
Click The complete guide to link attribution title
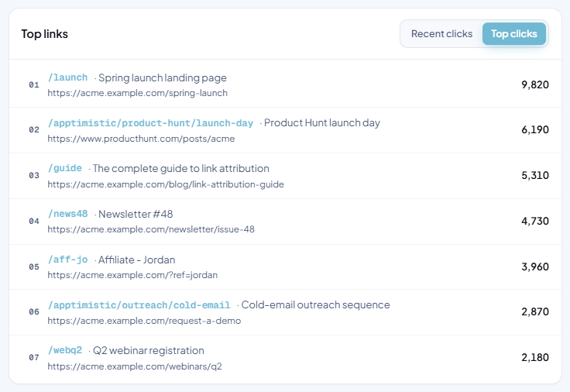181,168
